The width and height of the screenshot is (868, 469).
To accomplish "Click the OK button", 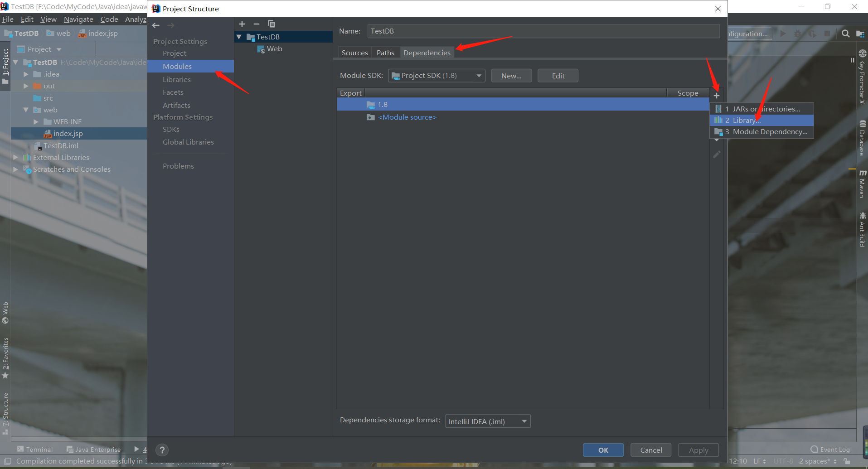I will point(603,450).
